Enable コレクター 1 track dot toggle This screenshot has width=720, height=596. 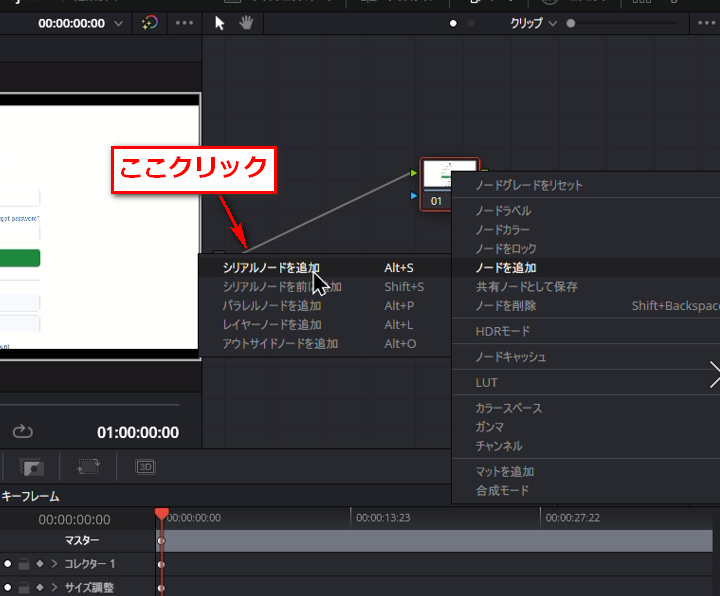[8, 564]
